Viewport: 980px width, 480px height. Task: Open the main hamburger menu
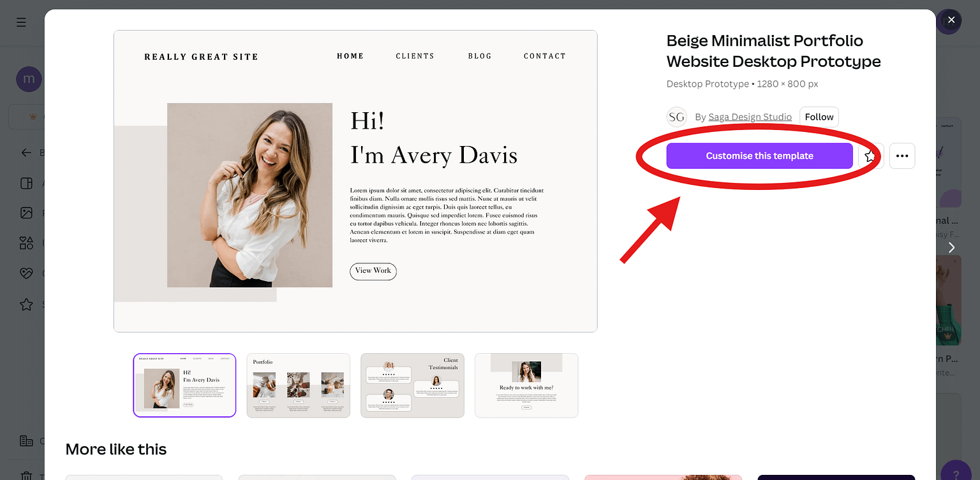coord(20,22)
